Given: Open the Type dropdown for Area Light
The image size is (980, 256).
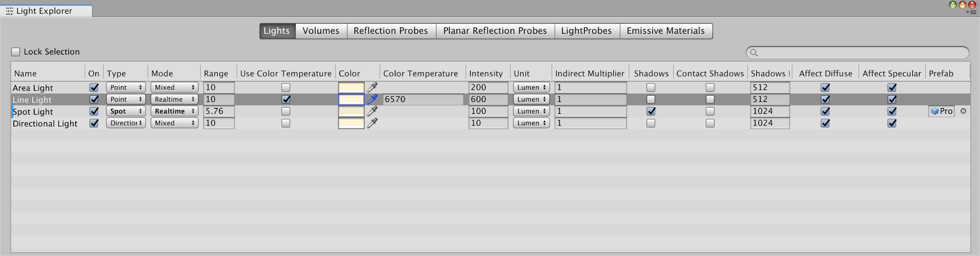Looking at the screenshot, I should 125,88.
